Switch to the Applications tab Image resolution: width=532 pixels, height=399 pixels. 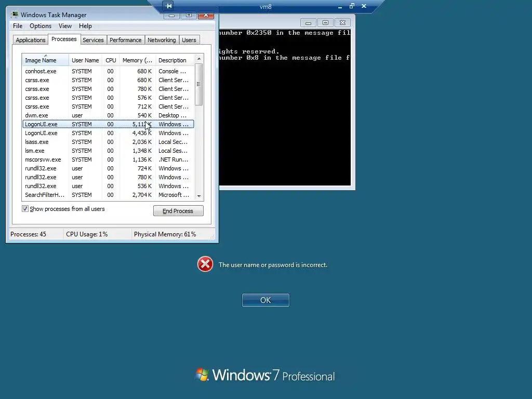(31, 40)
